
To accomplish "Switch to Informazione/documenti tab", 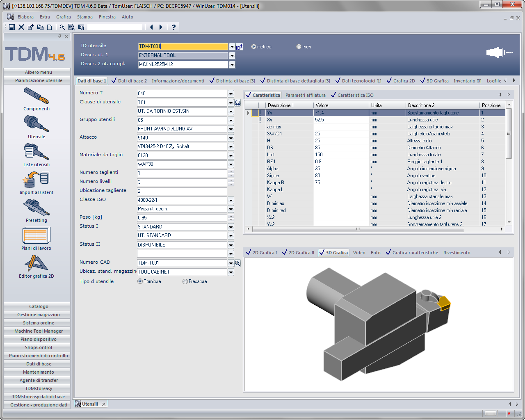I will (178, 81).
